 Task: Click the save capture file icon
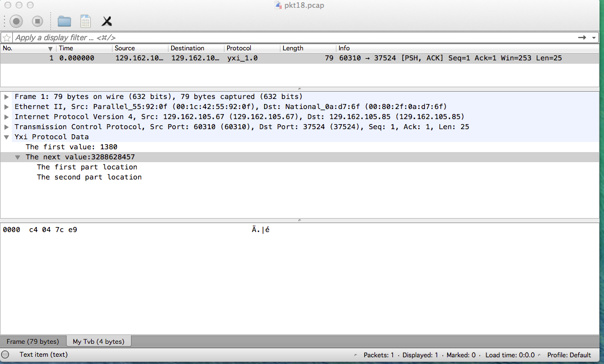point(86,21)
